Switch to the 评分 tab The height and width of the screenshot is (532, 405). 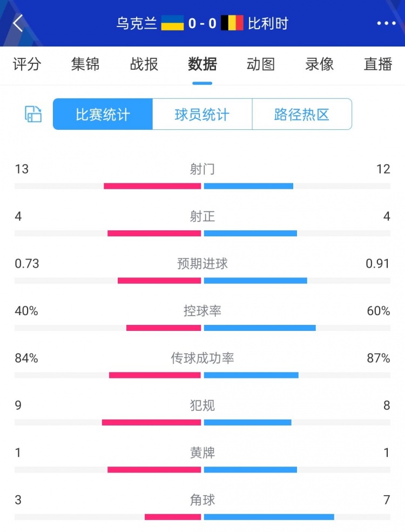point(27,64)
